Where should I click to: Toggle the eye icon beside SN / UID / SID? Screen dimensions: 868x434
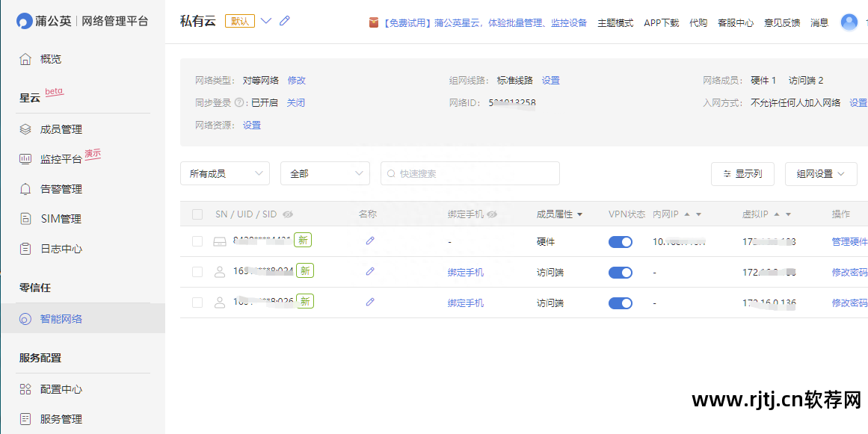tap(288, 214)
